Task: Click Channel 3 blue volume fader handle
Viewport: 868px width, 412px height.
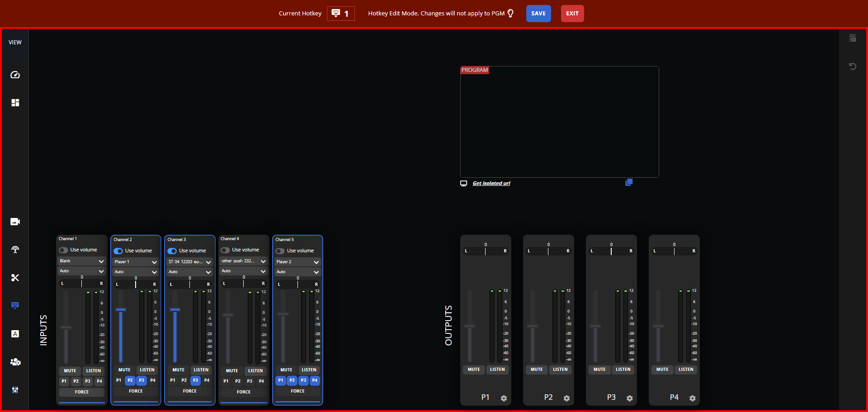Action: (175, 310)
